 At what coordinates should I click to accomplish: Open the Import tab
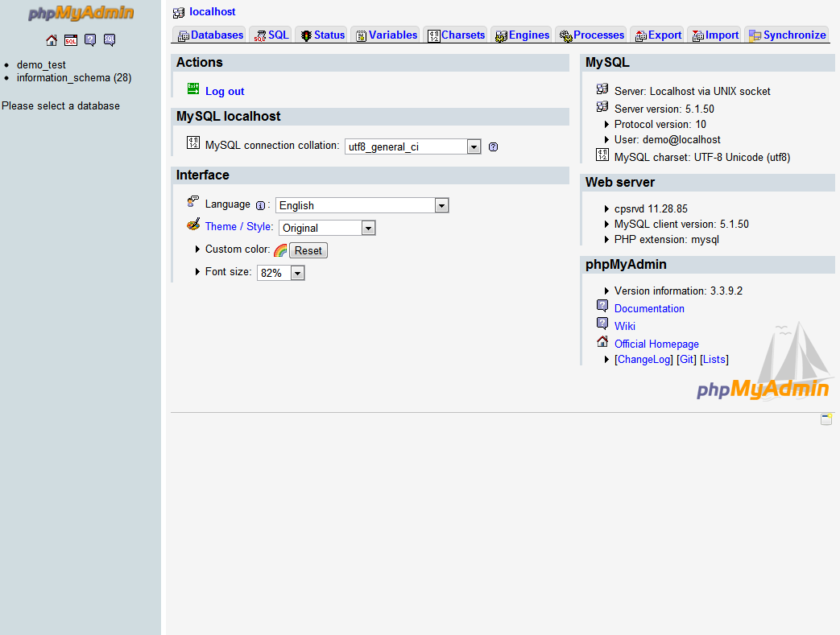715,35
